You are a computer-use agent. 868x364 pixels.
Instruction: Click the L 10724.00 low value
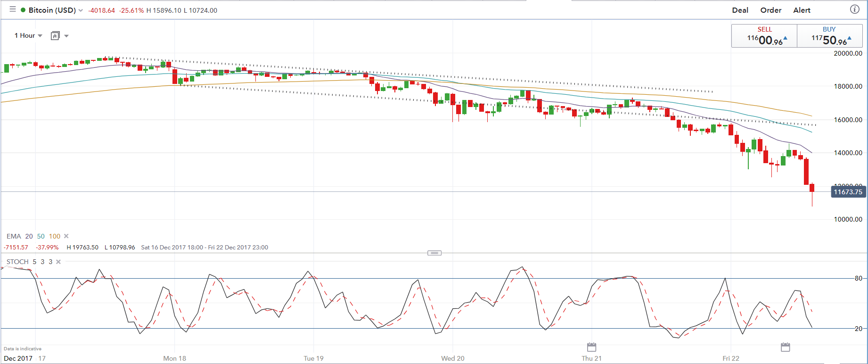pos(201,10)
